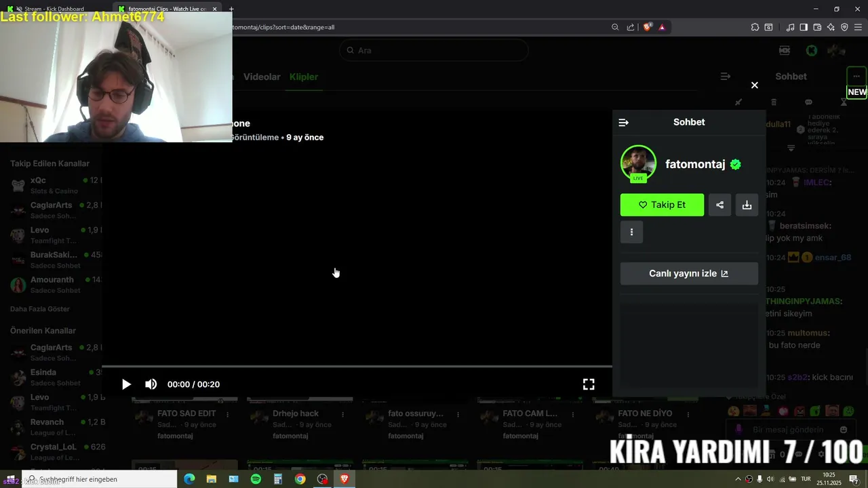The image size is (868, 488).
Task: Open the emoji picker in chat input
Action: click(844, 430)
